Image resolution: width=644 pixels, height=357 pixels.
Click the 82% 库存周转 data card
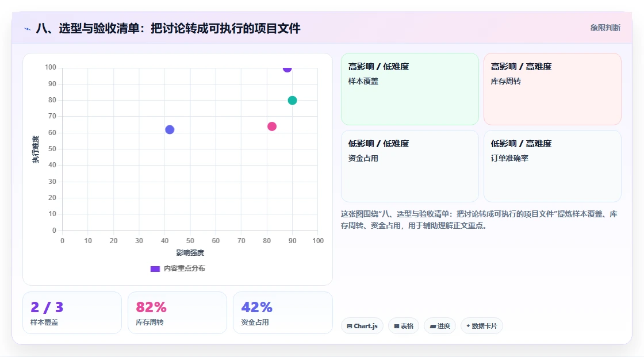(x=178, y=313)
